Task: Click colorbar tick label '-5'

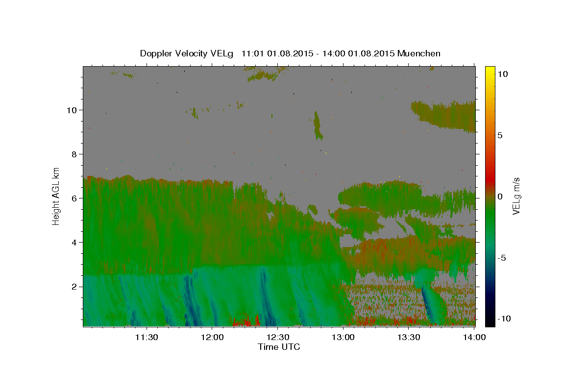Action: click(x=502, y=258)
